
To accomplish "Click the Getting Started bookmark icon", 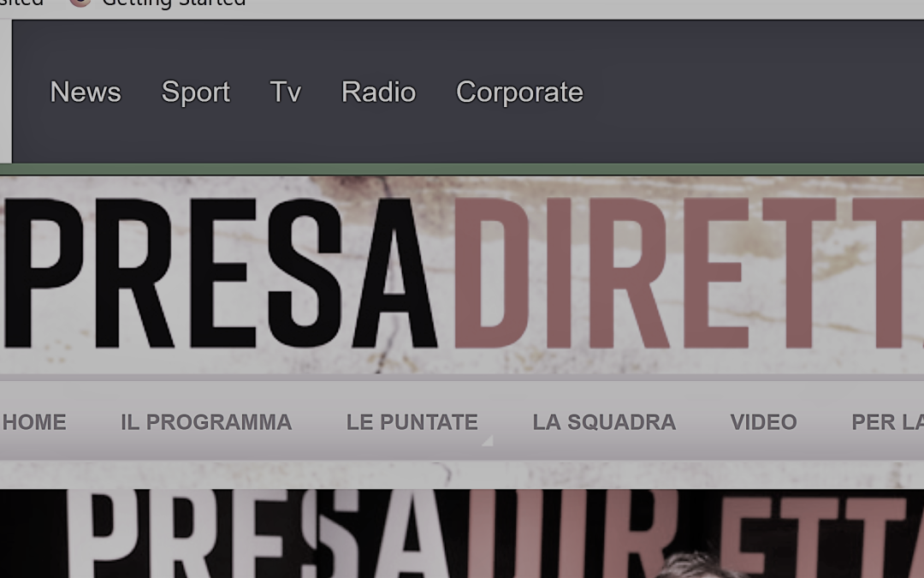I will tap(80, 3).
